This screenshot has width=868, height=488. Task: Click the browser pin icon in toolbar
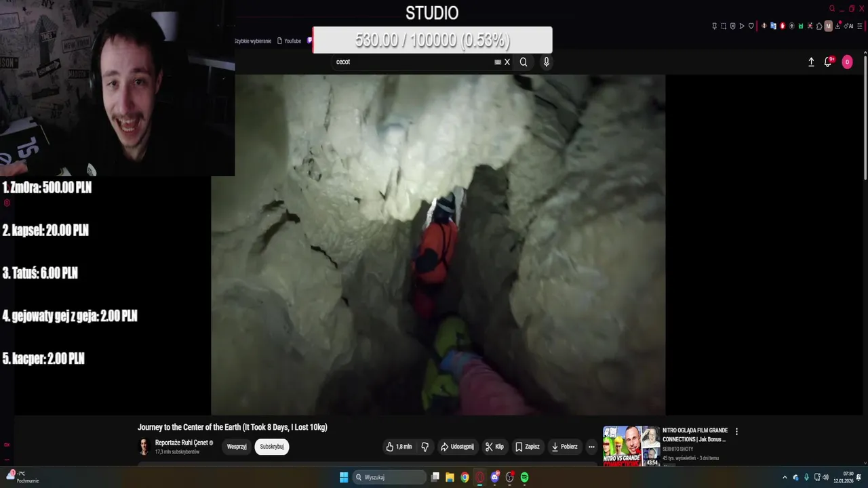coord(715,26)
